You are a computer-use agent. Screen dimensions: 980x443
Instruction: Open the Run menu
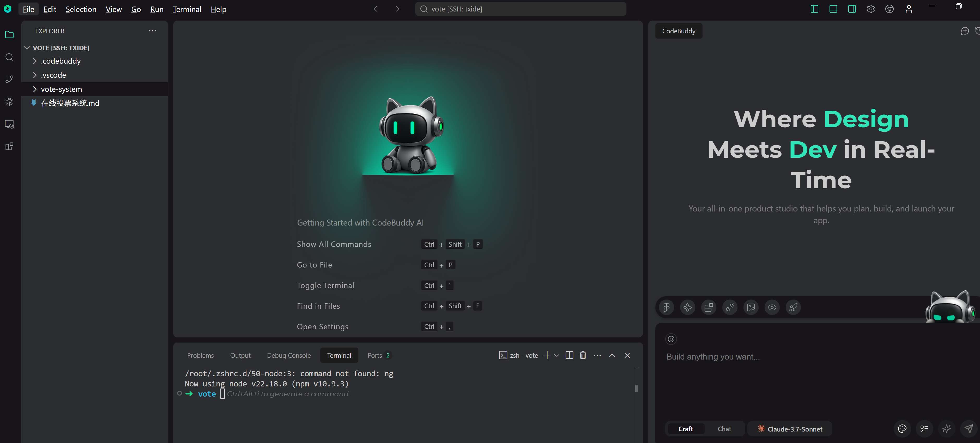[157, 9]
